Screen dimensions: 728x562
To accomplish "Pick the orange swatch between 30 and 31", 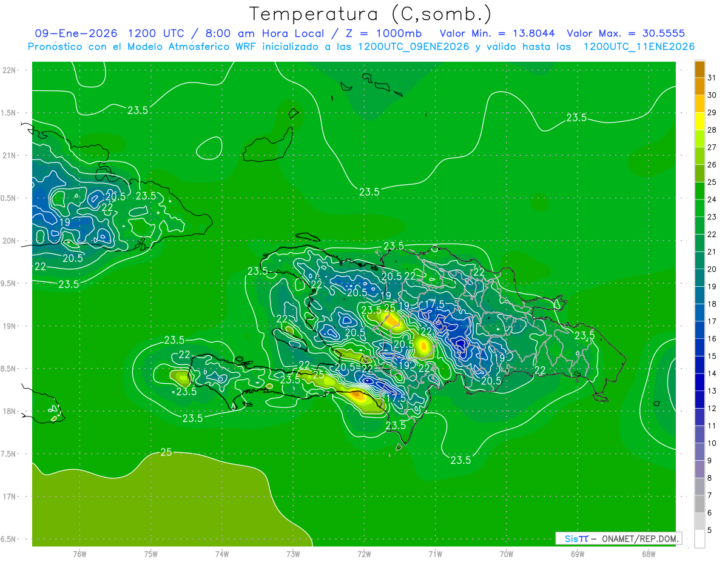I will coord(699,86).
